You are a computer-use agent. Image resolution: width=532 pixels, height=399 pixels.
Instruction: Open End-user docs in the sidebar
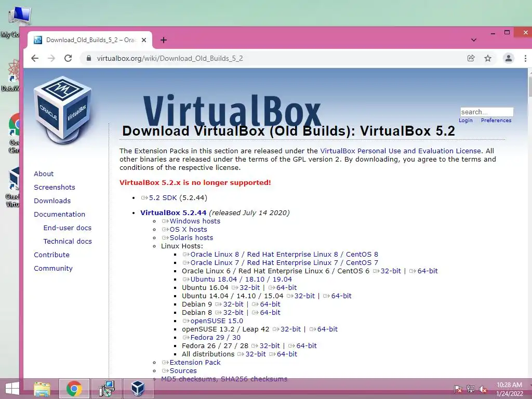[x=68, y=228]
